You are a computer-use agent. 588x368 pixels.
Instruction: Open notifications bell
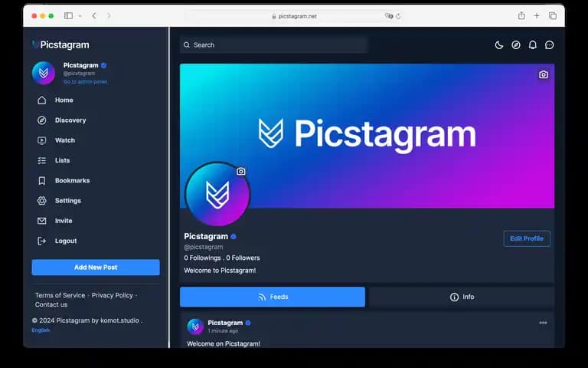533,45
